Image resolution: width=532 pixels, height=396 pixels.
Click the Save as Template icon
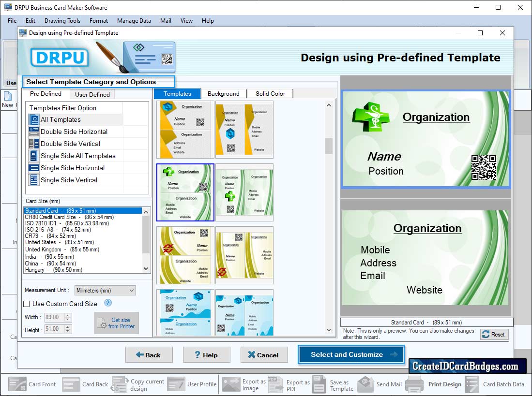pos(319,384)
